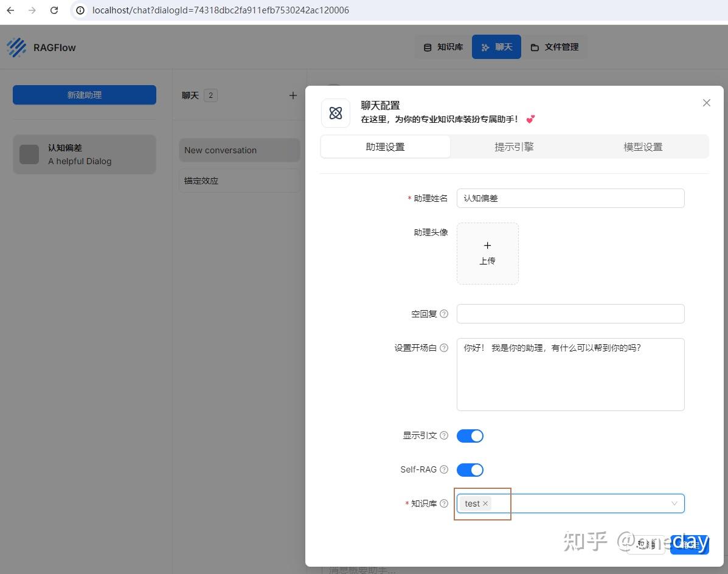Click the RAGFlow logo icon

(x=16, y=46)
